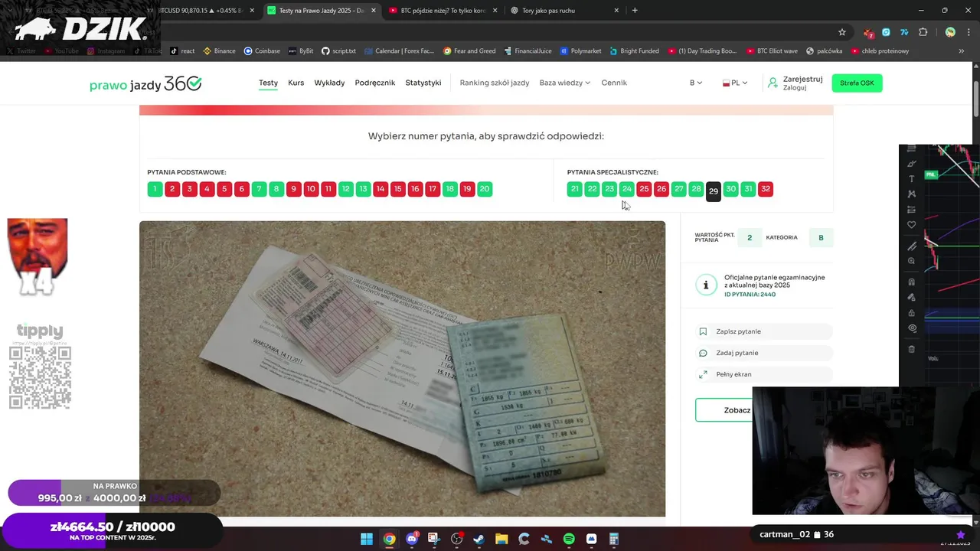This screenshot has height=551, width=980.
Task: Open the Coinbase bookmark
Action: tap(262, 51)
